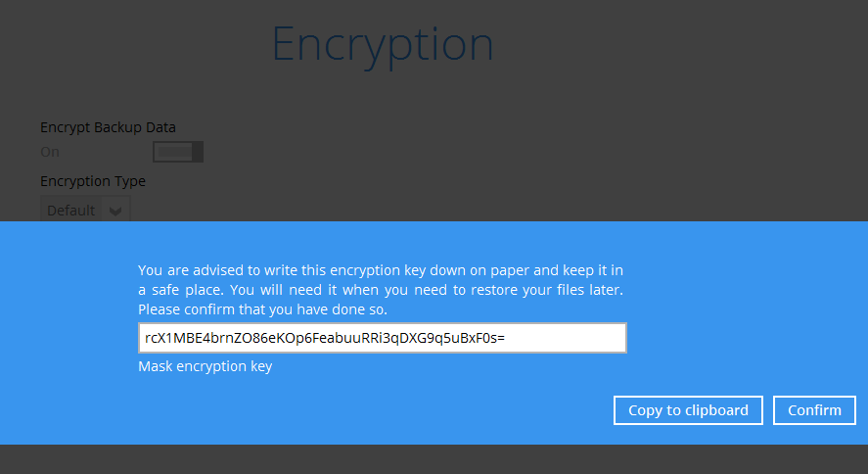Screen dimensions: 868x474
Task: Click the end of the encryption key text
Action: click(x=503, y=338)
